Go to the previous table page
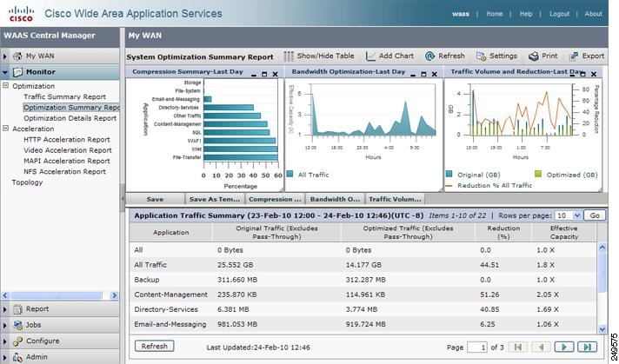This screenshot has width=619, height=364. [541, 347]
